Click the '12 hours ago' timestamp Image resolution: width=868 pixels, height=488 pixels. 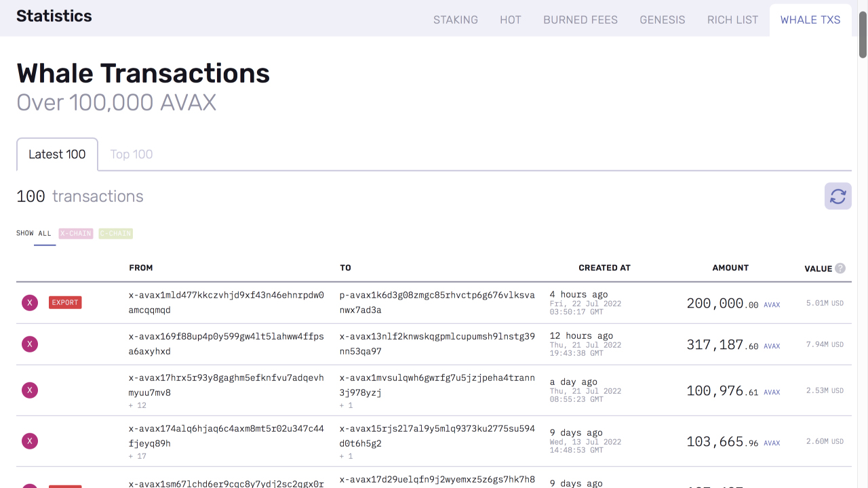[581, 336]
